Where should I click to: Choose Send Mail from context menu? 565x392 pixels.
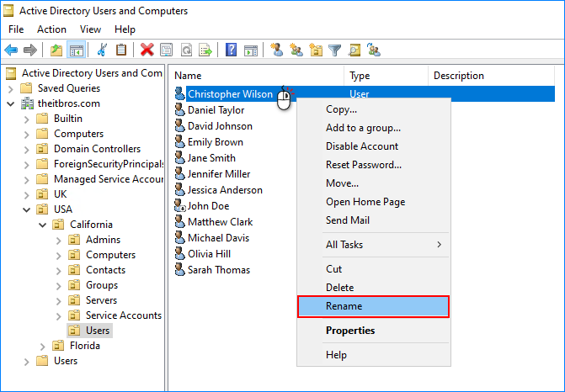click(373, 220)
